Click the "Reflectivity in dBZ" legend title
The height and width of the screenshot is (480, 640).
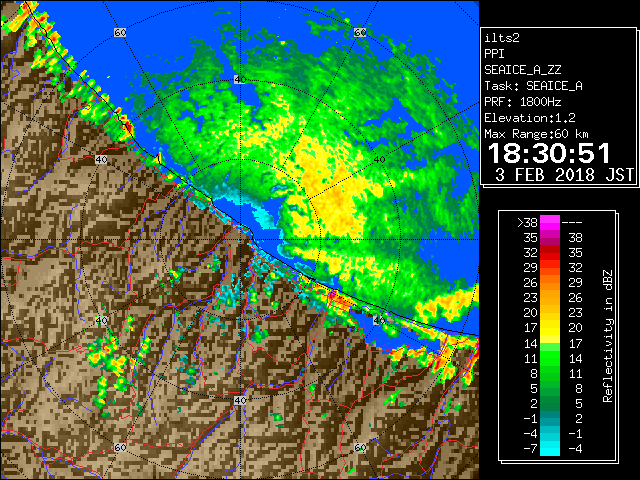point(607,336)
